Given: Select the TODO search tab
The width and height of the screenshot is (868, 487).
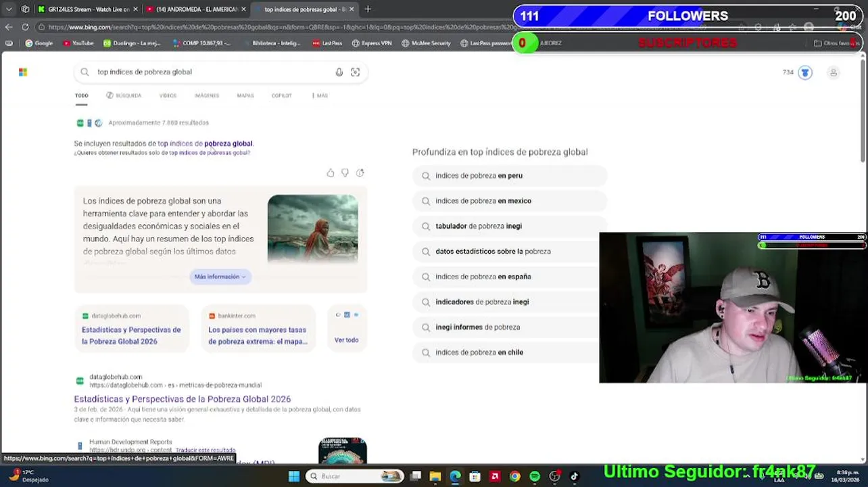Looking at the screenshot, I should point(81,96).
